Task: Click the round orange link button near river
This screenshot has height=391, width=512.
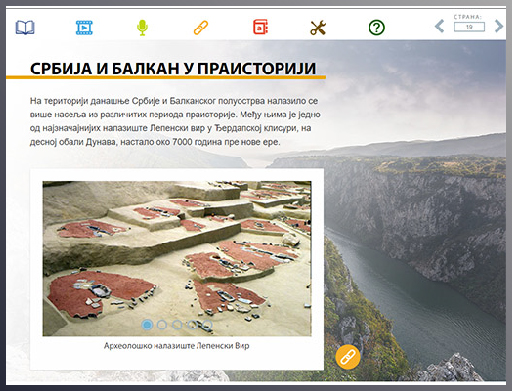Action: coord(348,357)
